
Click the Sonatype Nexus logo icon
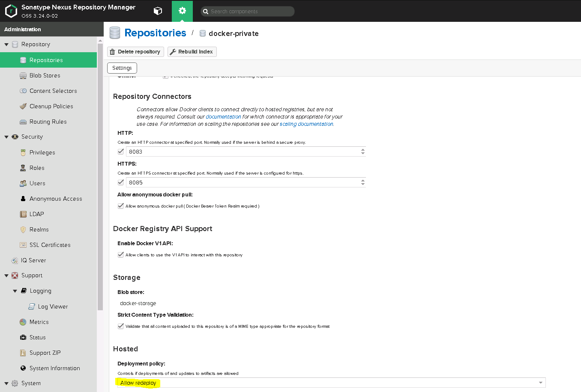11,11
